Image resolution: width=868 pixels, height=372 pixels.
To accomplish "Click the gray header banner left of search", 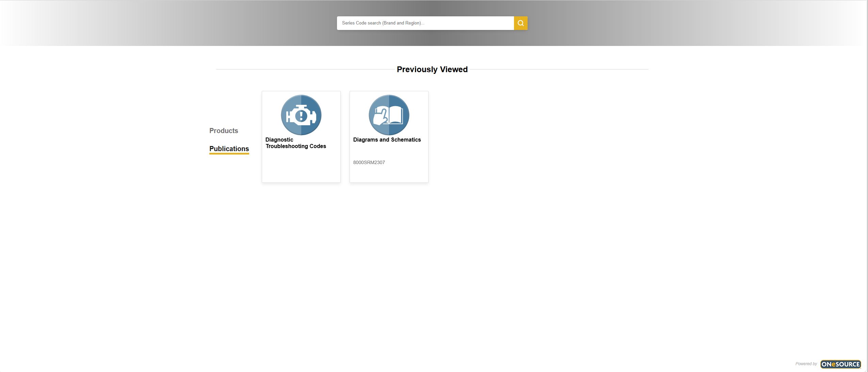I will (170, 23).
